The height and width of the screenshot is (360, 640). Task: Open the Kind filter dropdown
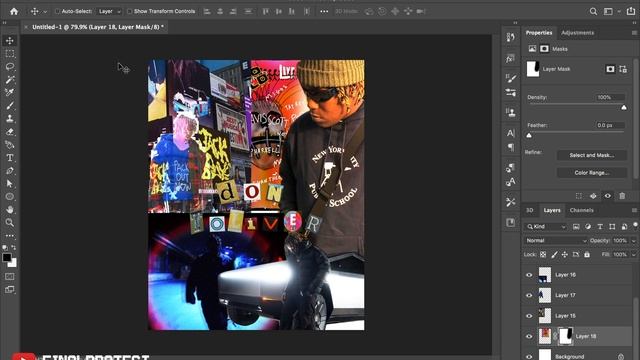pyautogui.click(x=547, y=227)
